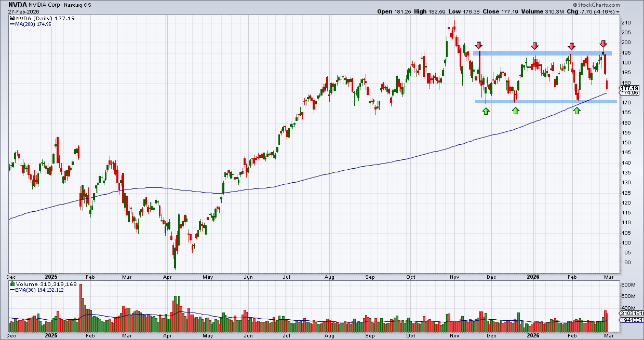Click the 'NVIDIA Corp.' company name
644x340 pixels.
point(46,5)
